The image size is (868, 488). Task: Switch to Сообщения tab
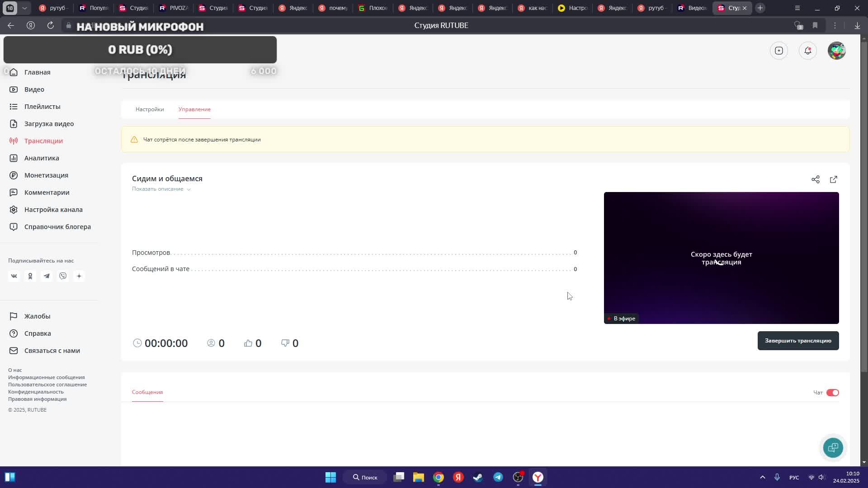click(x=147, y=392)
